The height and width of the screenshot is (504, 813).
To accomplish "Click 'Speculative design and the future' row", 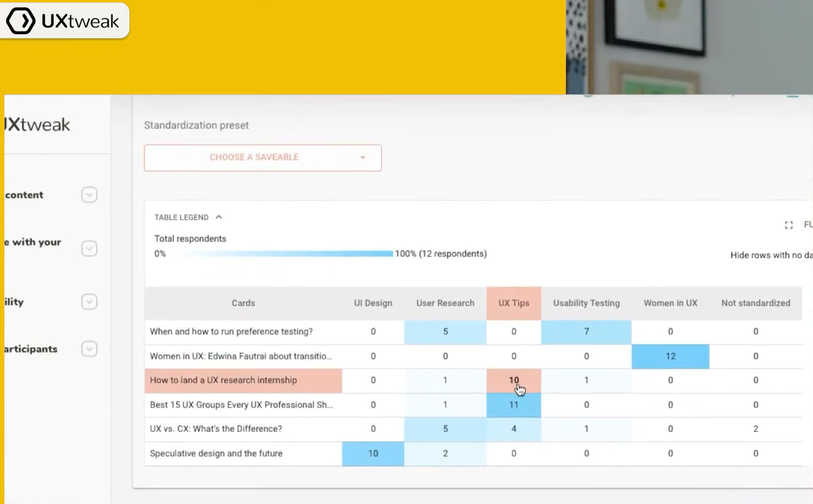I will coord(473,453).
